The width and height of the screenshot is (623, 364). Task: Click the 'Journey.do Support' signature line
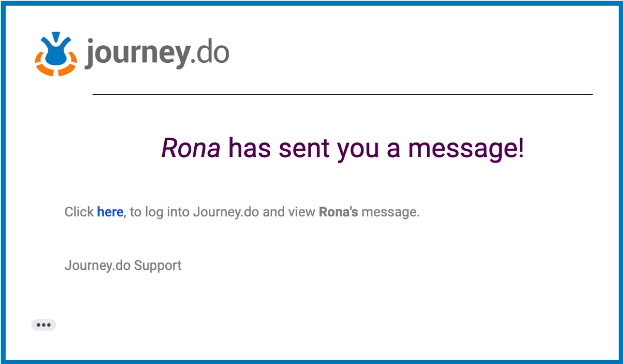123,266
